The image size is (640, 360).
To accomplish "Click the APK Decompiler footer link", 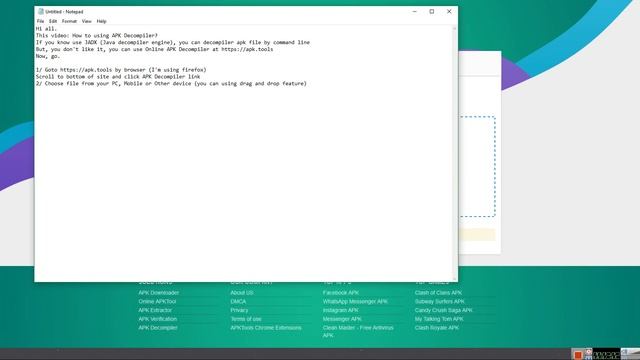I will click(x=158, y=328).
